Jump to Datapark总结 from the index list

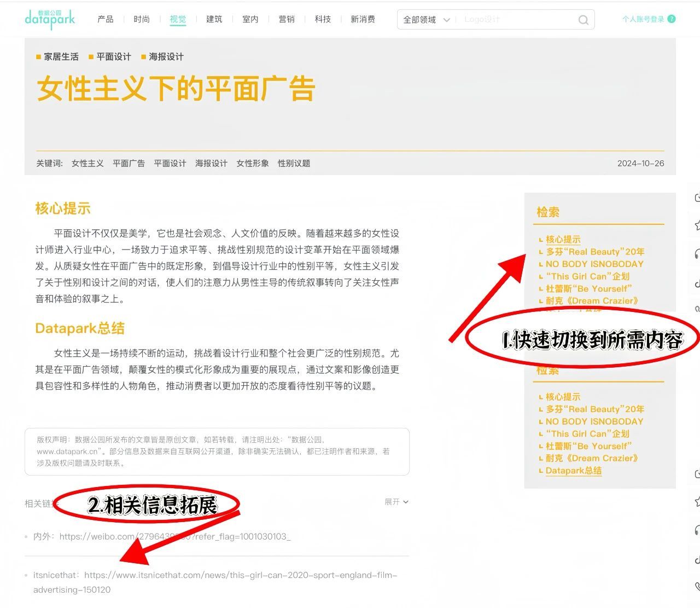pos(573,471)
